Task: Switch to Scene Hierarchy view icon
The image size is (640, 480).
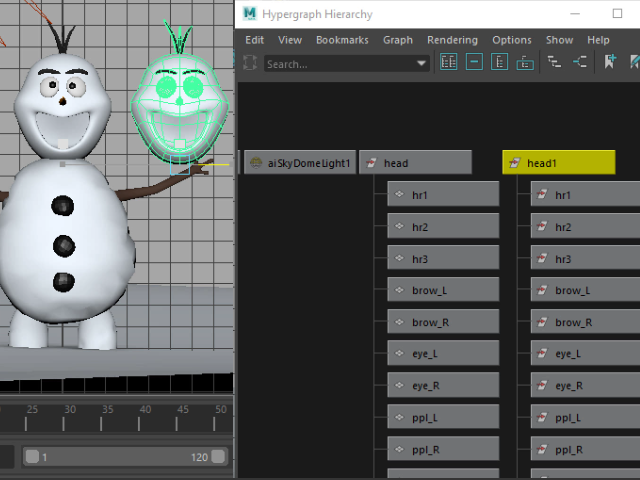Action: point(555,62)
